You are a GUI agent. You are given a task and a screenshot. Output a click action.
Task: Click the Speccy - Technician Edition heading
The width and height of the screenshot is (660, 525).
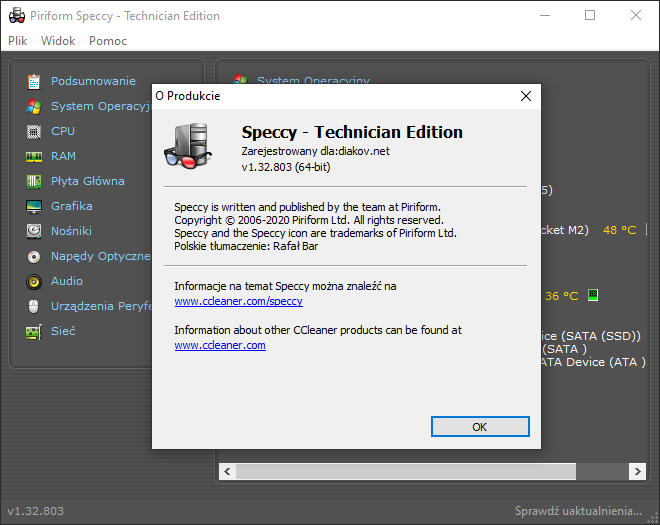coord(352,132)
